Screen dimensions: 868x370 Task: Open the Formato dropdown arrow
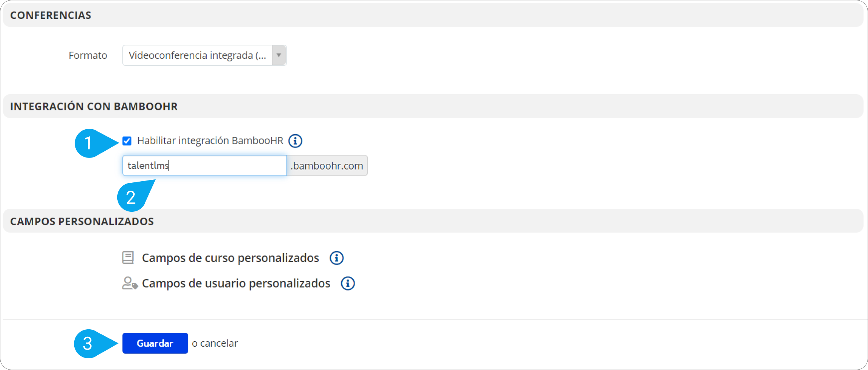pos(279,55)
